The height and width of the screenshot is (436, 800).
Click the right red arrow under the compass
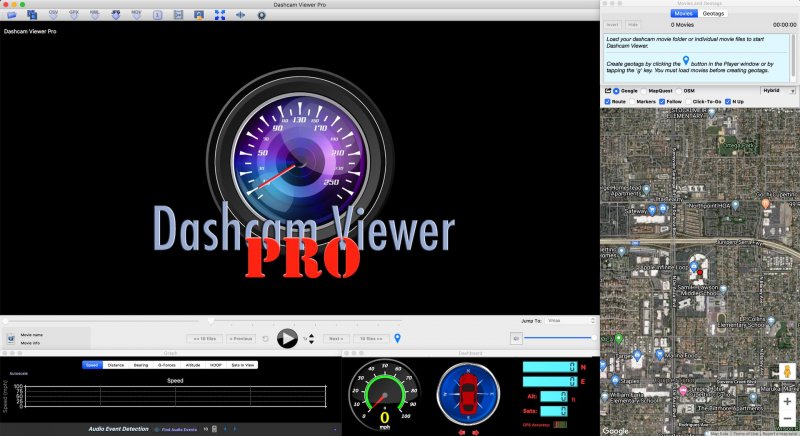(475, 432)
